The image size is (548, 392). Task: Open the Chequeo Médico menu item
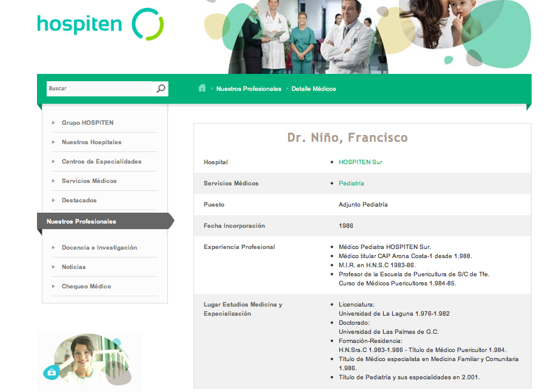click(x=86, y=287)
